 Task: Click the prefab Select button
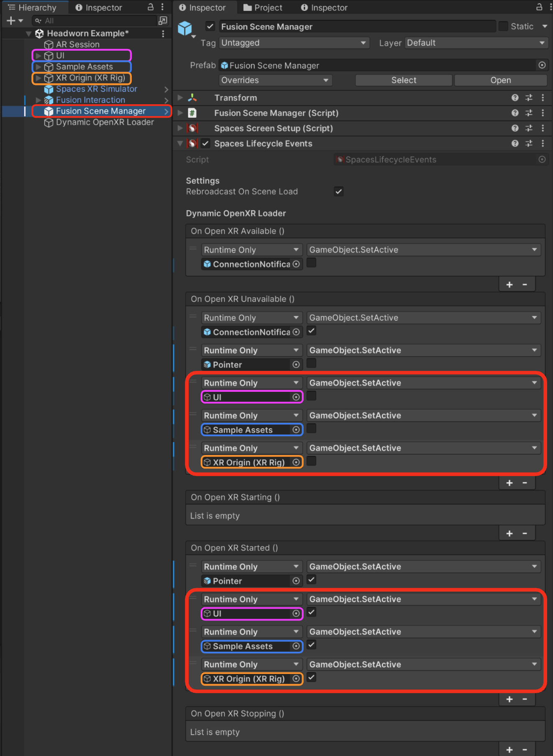coord(404,80)
